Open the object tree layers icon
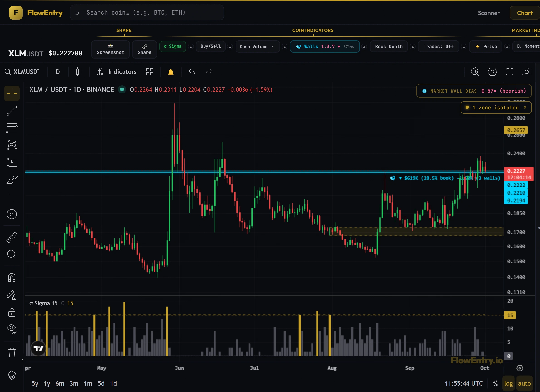The height and width of the screenshot is (392, 540). (x=12, y=375)
